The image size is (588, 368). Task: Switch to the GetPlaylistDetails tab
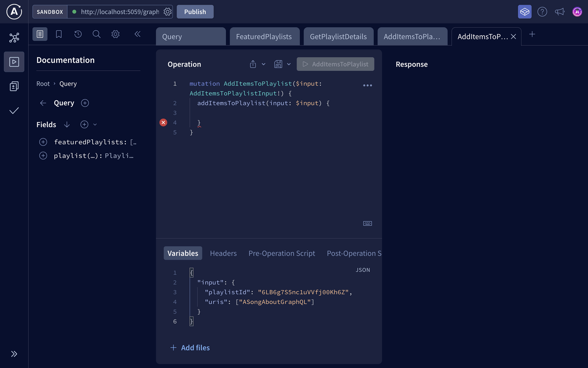338,36
